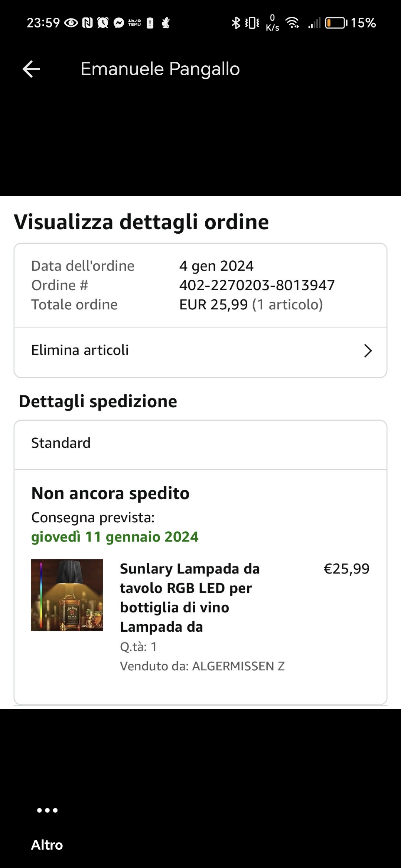Tap the alarm clock status icon
The height and width of the screenshot is (868, 401).
[x=103, y=23]
